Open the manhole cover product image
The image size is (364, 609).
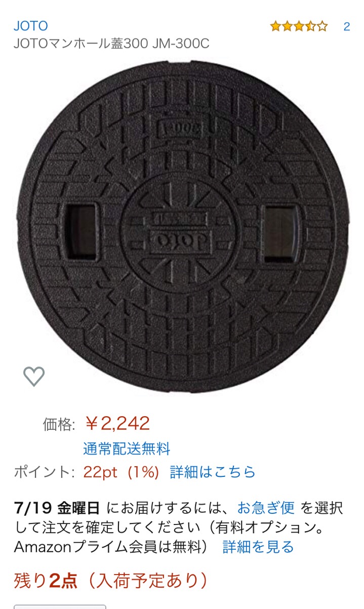(x=182, y=227)
